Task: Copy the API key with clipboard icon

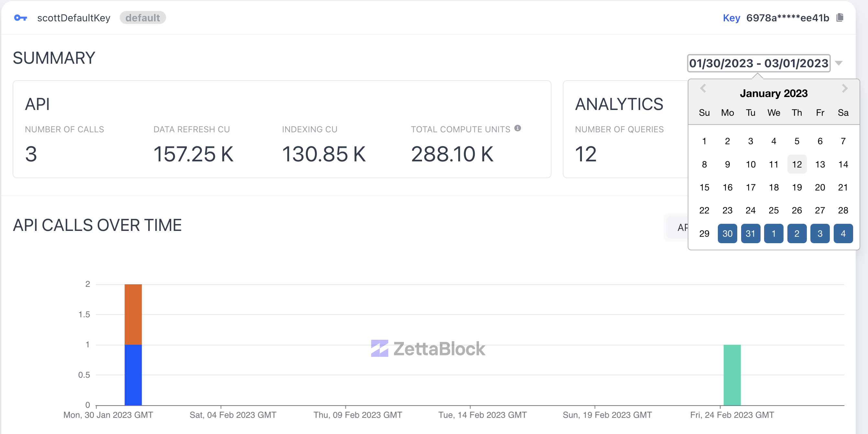Action: 840,17
